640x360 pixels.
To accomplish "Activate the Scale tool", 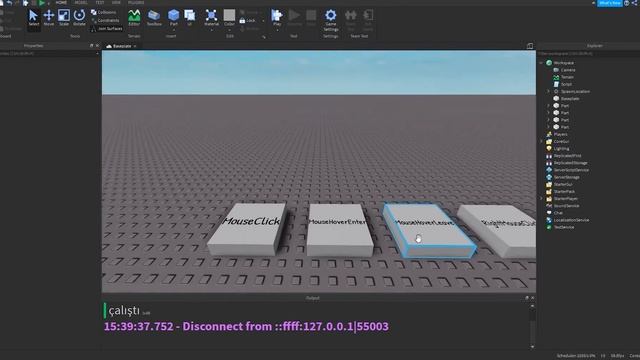I will point(64,18).
